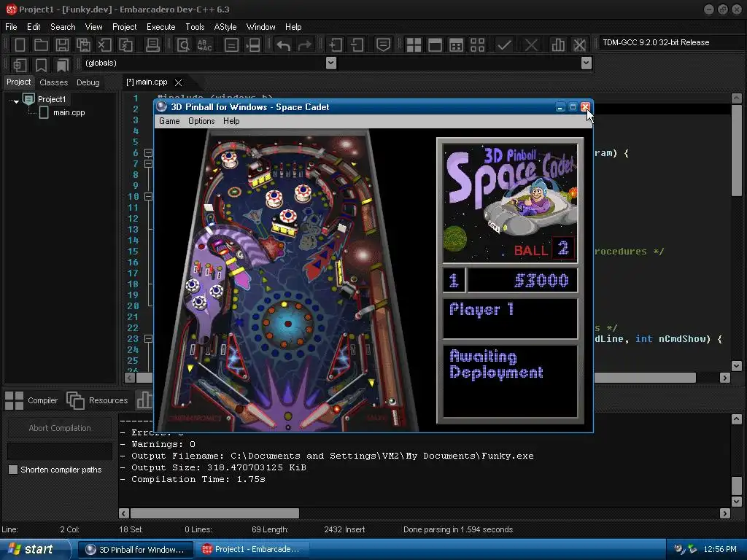The height and width of the screenshot is (560, 747).
Task: Click the Compile and Run icon
Action: [x=456, y=44]
